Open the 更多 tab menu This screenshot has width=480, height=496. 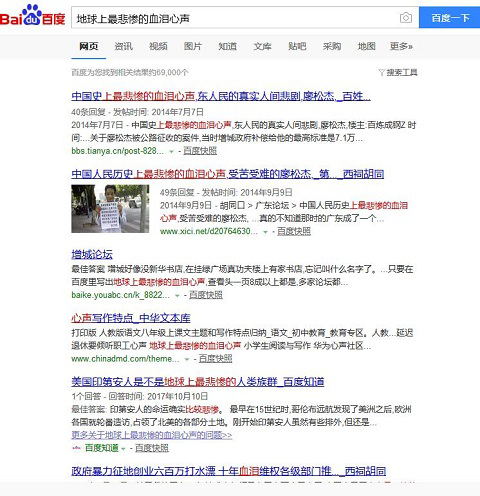pos(401,46)
